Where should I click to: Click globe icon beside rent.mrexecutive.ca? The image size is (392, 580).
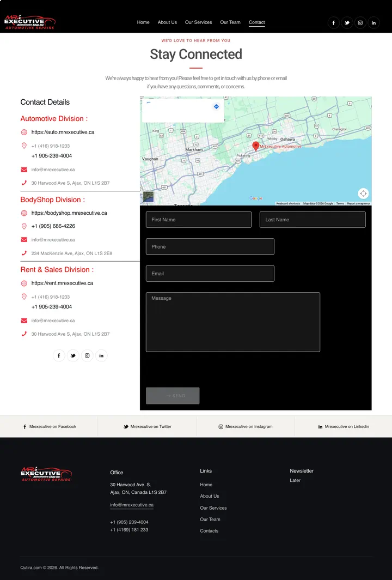point(24,283)
